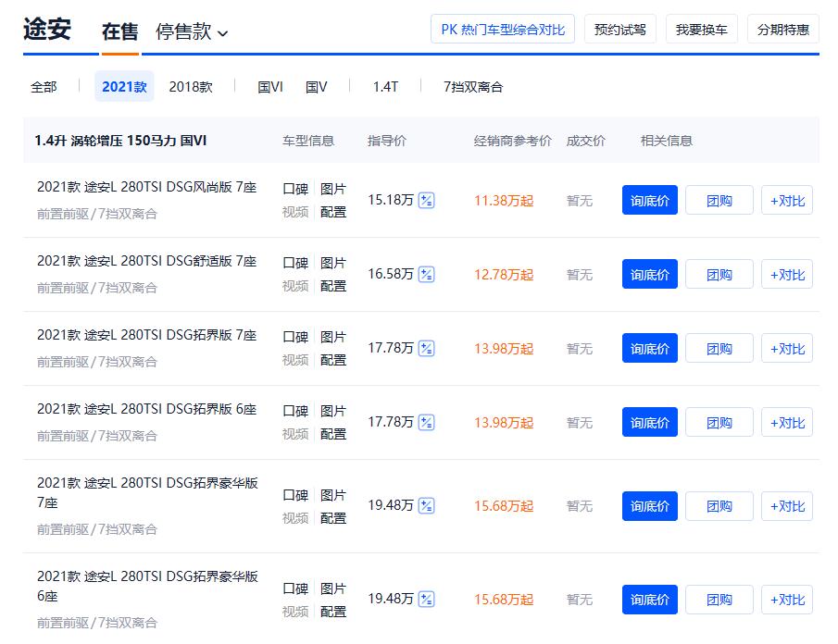Add 拓界豪华版 6座 to comparison list

[786, 600]
